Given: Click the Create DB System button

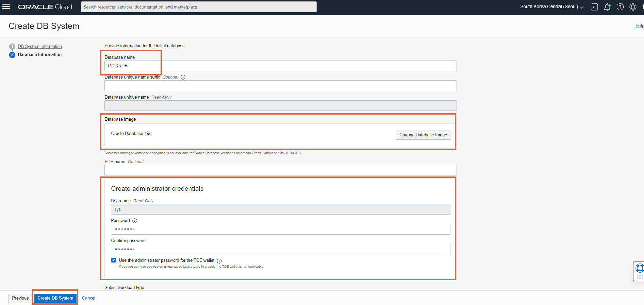Looking at the screenshot, I should (55, 298).
